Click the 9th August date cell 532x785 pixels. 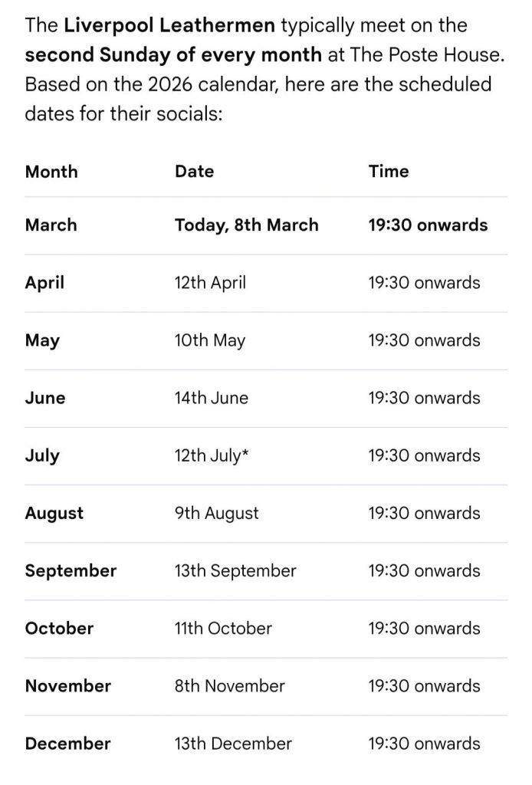tap(217, 513)
